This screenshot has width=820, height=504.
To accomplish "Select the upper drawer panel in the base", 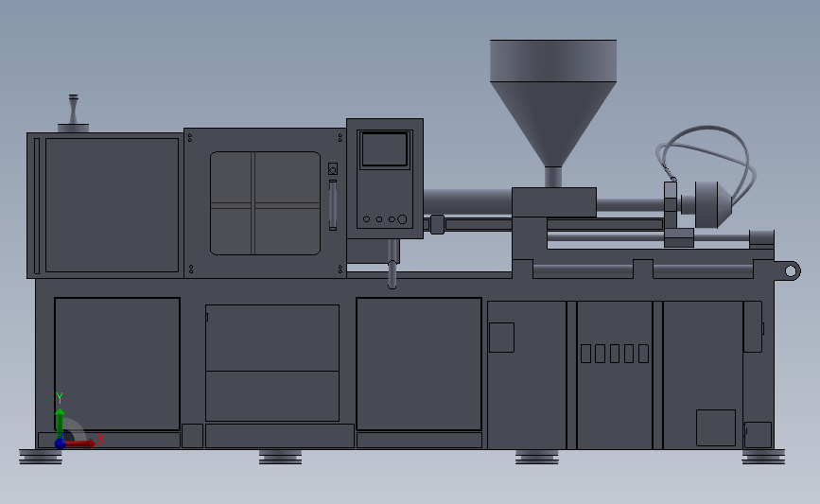I will pyautogui.click(x=272, y=339).
